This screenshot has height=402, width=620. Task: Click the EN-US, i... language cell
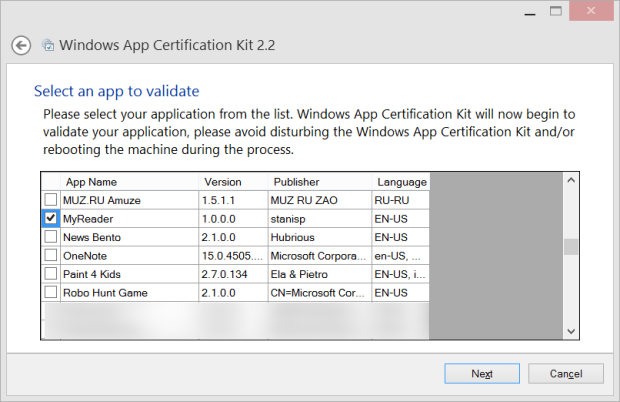click(x=401, y=274)
